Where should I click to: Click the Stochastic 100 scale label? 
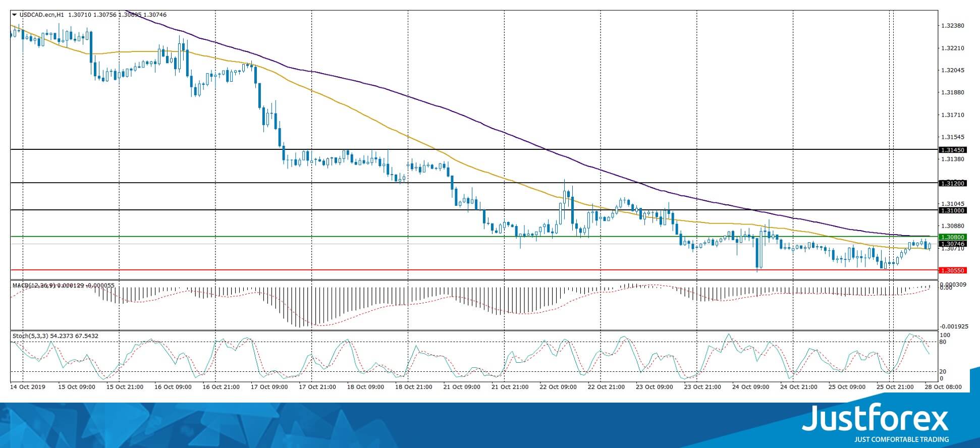coord(945,335)
